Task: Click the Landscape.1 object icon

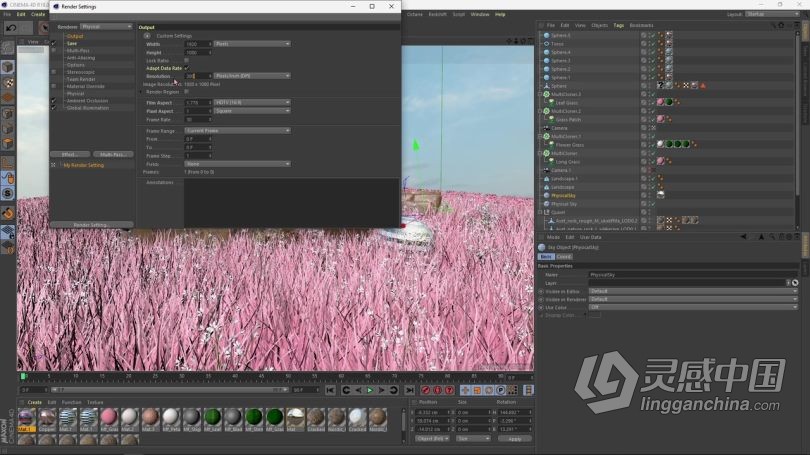Action: pyautogui.click(x=547, y=179)
